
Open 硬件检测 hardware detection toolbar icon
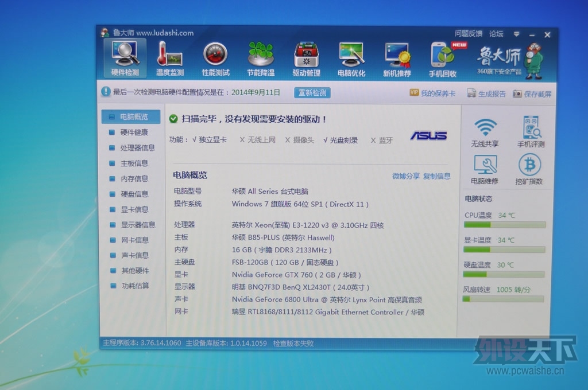click(x=125, y=59)
